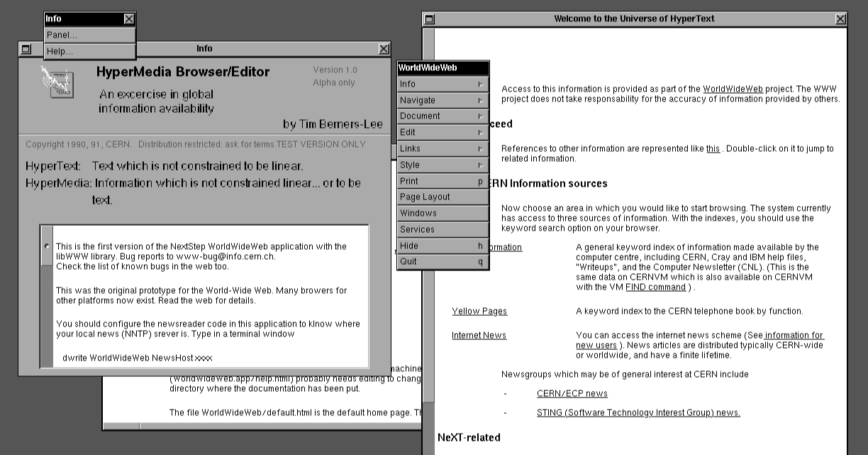
Task: Click the scroll bar in Info panel text box
Action: (47, 295)
